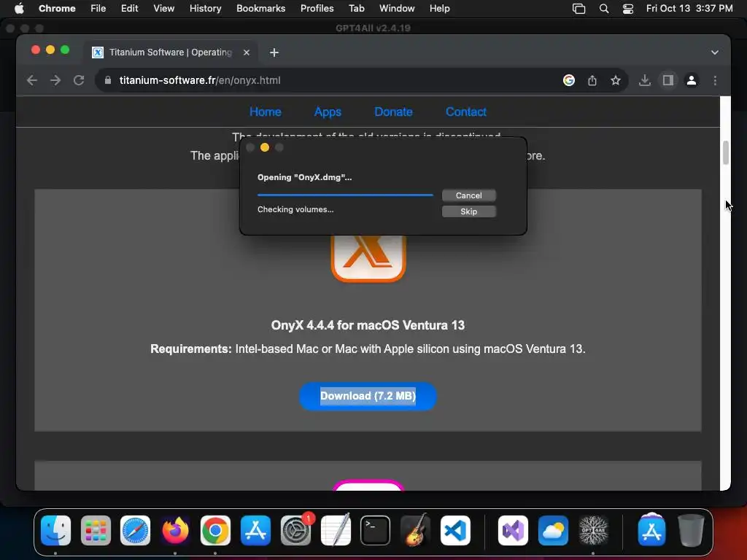The height and width of the screenshot is (560, 747).
Task: Close the Titanium Software tab
Action: click(247, 52)
